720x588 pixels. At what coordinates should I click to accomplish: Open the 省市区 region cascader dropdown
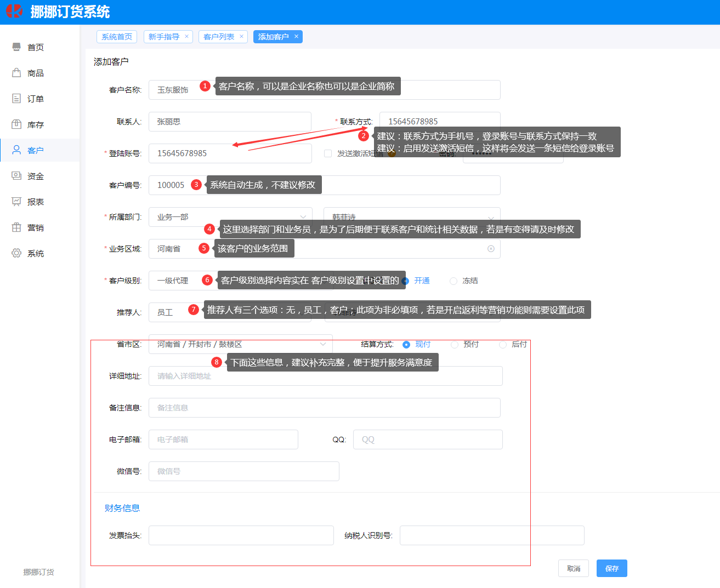[x=240, y=344]
